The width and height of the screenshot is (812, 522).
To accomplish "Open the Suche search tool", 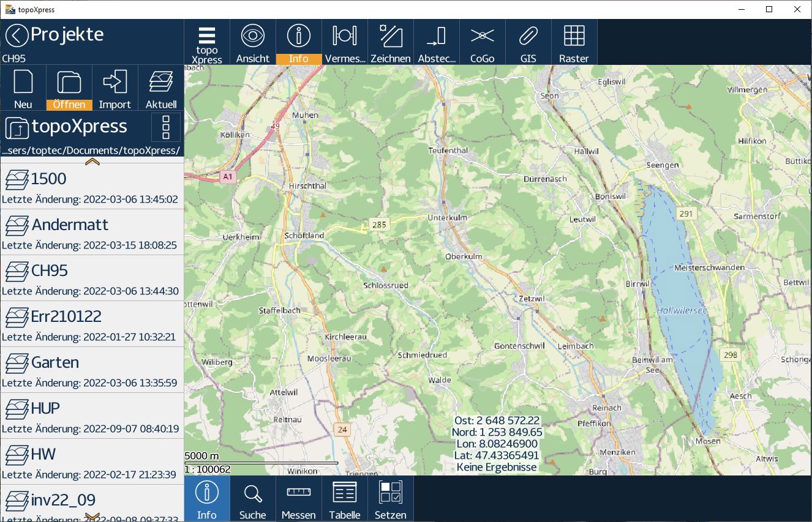I will pos(253,499).
